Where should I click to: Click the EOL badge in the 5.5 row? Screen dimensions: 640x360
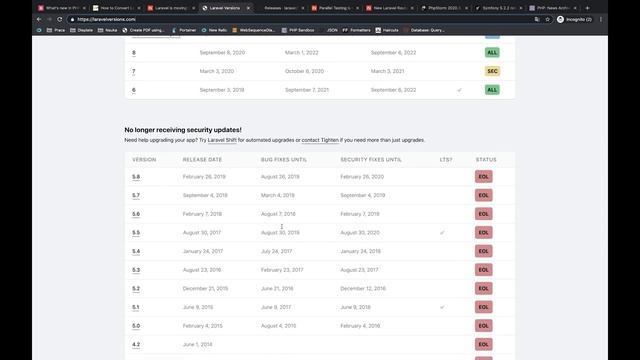point(484,233)
